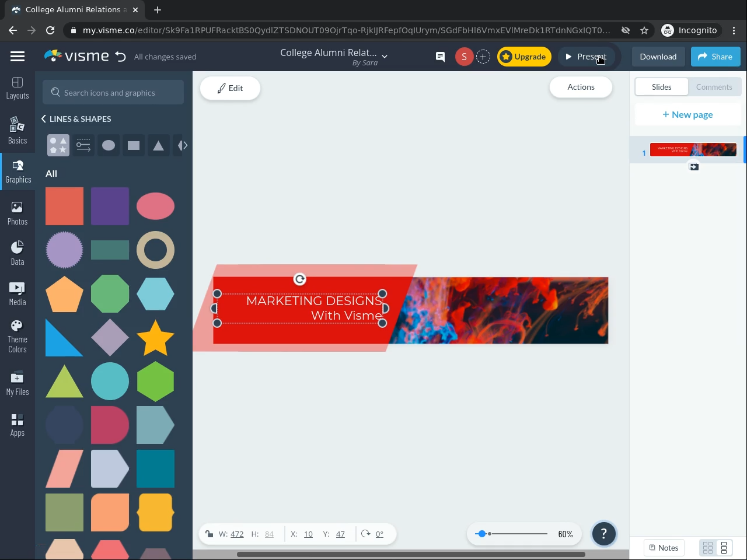747x560 pixels.
Task: Click the search icons and graphics field
Action: tap(113, 92)
